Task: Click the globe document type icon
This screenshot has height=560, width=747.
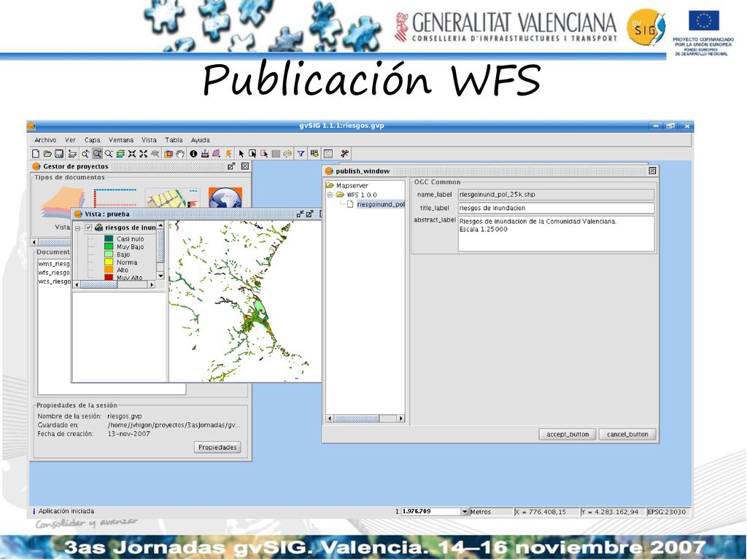Action: coord(225,198)
